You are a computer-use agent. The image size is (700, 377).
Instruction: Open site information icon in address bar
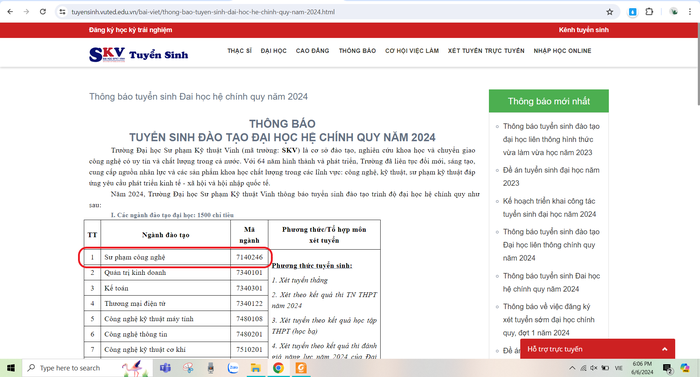pyautogui.click(x=62, y=12)
